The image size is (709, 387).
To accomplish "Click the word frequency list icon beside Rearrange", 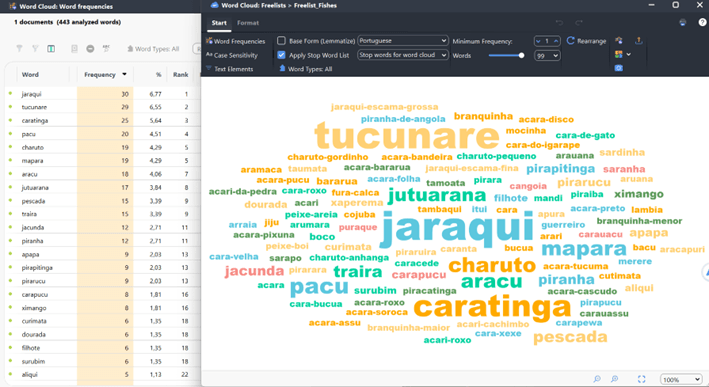I will (619, 41).
